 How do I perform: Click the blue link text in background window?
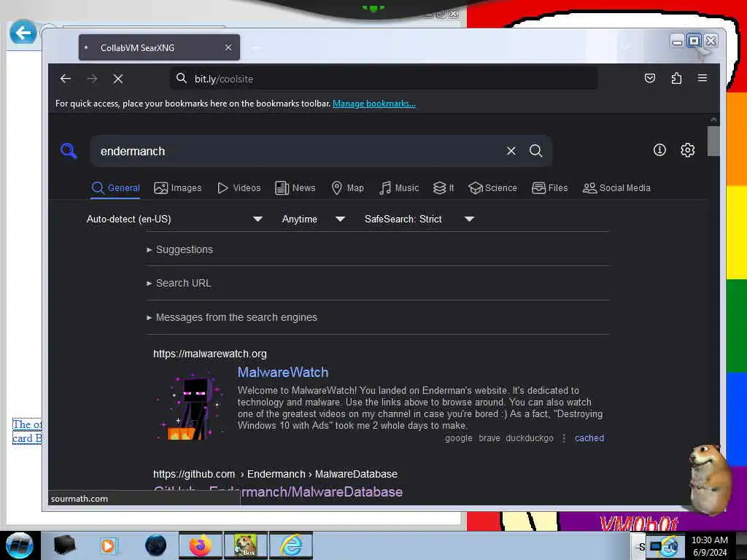pos(27,431)
